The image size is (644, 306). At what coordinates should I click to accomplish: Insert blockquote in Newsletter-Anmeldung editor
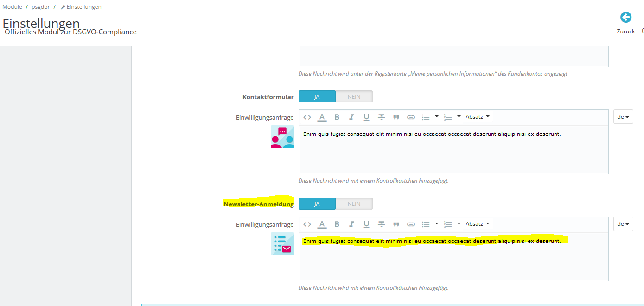[396, 224]
